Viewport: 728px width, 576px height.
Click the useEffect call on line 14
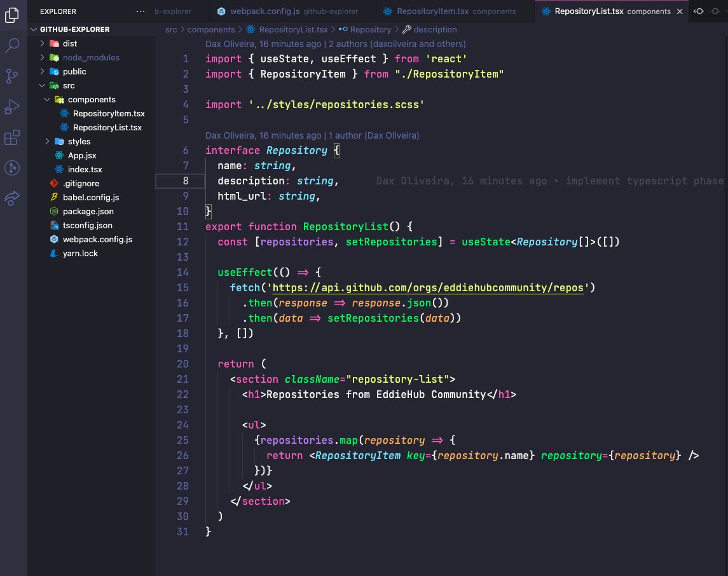(x=245, y=272)
